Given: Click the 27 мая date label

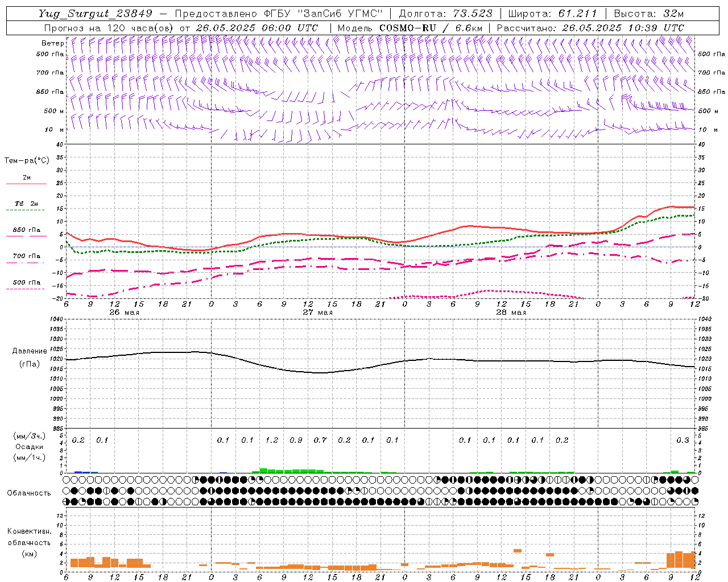Looking at the screenshot, I should click(317, 313).
